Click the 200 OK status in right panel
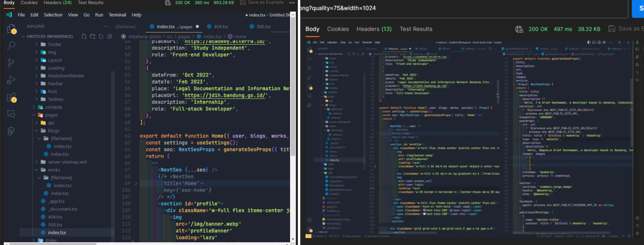 click(538, 29)
